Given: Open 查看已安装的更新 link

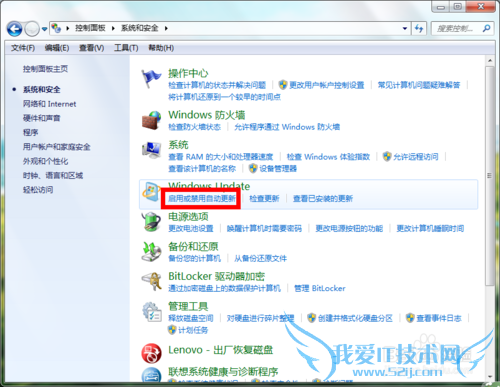Looking at the screenshot, I should click(x=323, y=199).
